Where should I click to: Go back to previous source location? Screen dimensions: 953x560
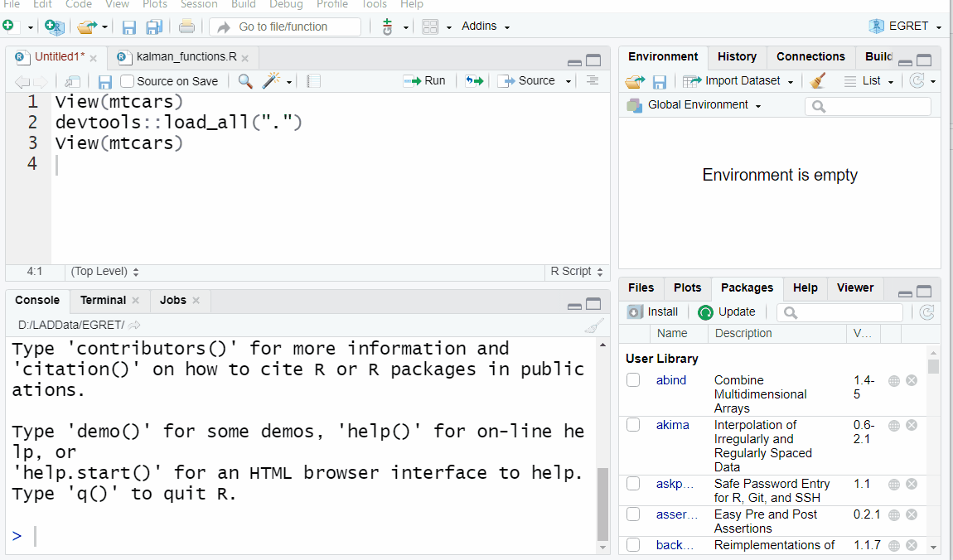point(22,82)
